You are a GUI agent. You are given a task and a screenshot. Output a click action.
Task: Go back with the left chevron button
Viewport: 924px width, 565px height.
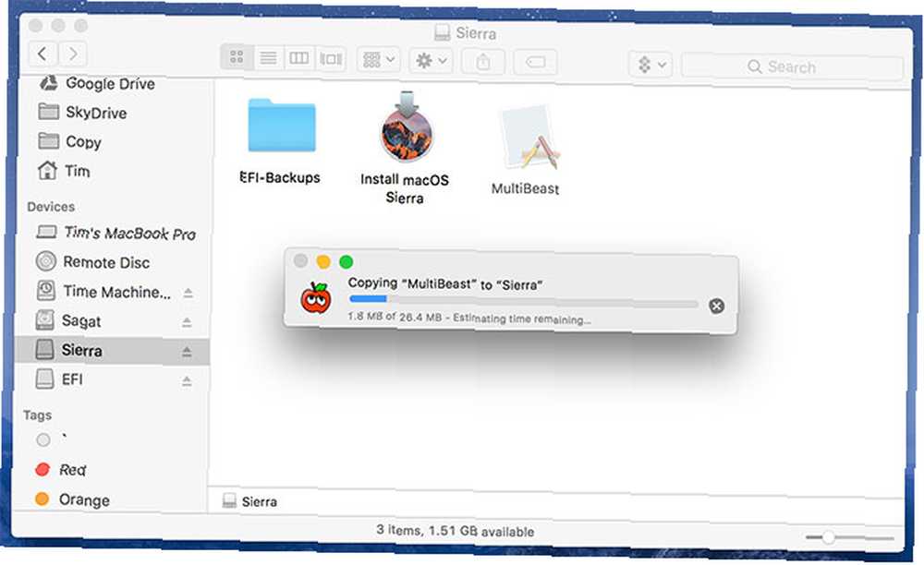click(42, 54)
